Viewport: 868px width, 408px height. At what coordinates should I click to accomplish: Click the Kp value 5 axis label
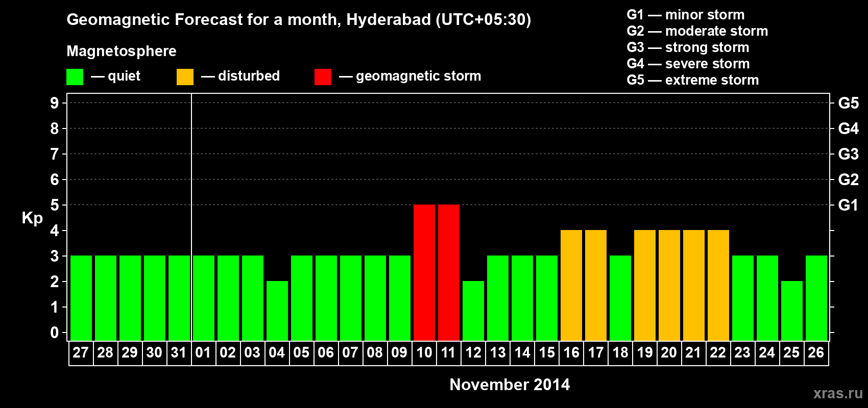click(x=55, y=205)
